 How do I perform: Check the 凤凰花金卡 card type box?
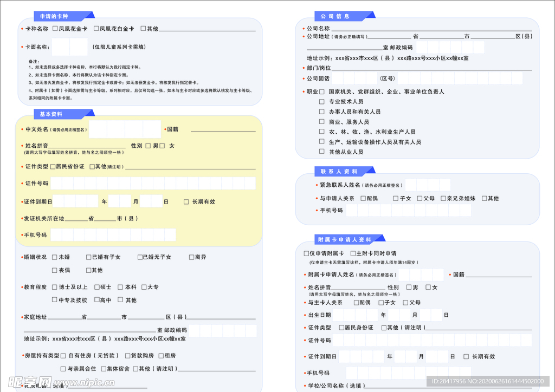pyautogui.click(x=55, y=29)
